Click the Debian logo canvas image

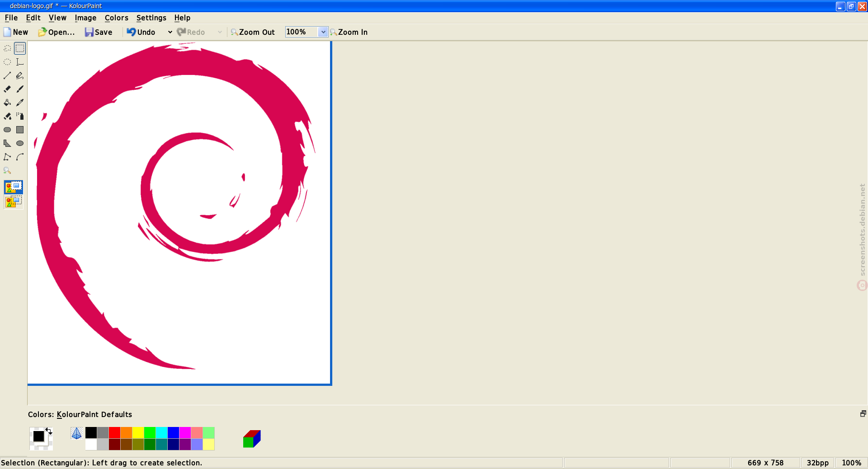coord(179,212)
